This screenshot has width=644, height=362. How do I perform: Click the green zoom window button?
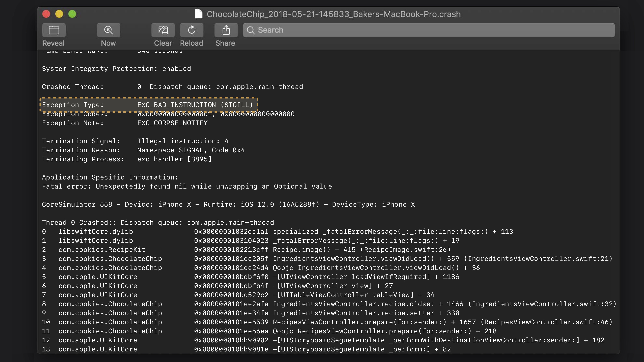tap(72, 14)
